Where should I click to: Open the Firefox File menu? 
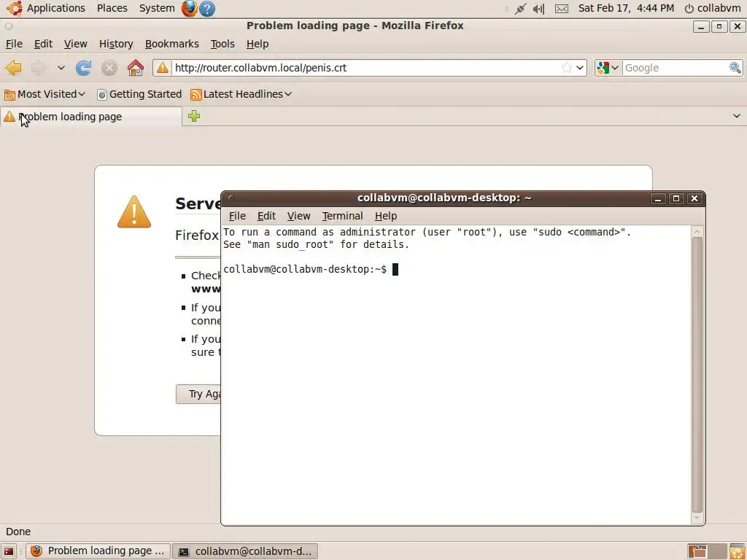click(x=14, y=44)
